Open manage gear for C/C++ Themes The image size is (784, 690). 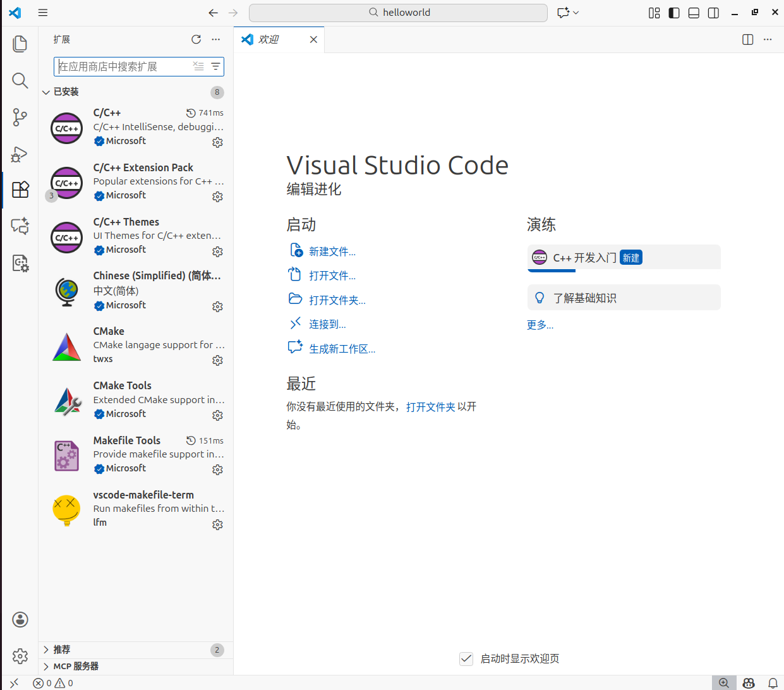pyautogui.click(x=217, y=251)
